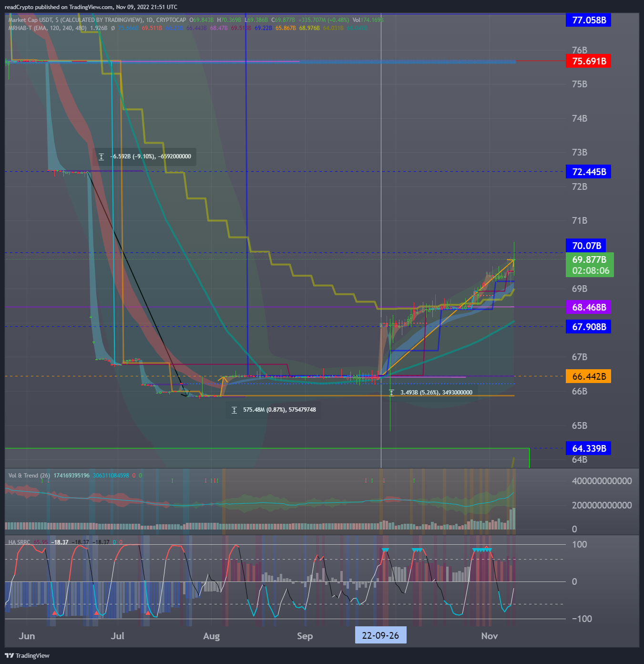Click the +335.707M (+0.48%) change value
Image resolution: width=644 pixels, height=664 pixels.
[324, 20]
